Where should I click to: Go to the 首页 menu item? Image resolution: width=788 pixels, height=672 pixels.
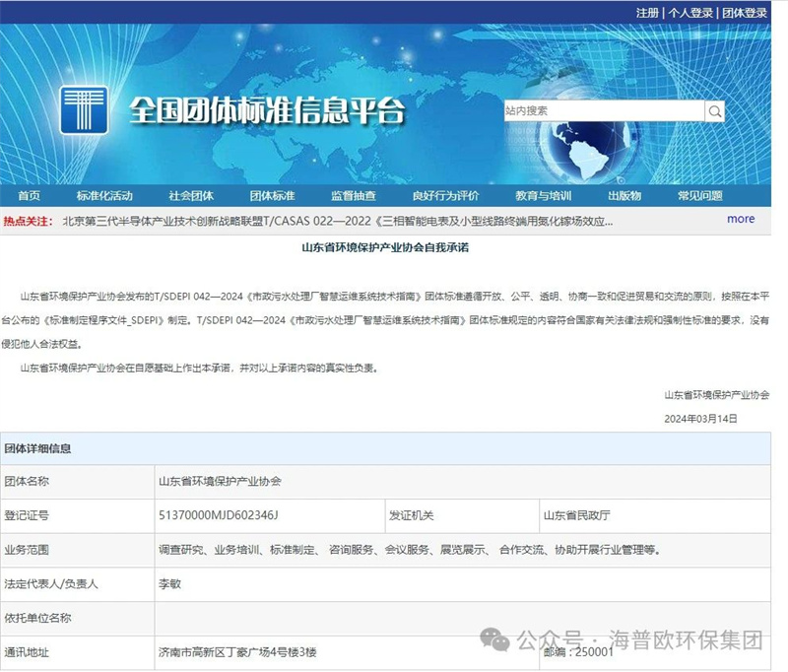30,195
